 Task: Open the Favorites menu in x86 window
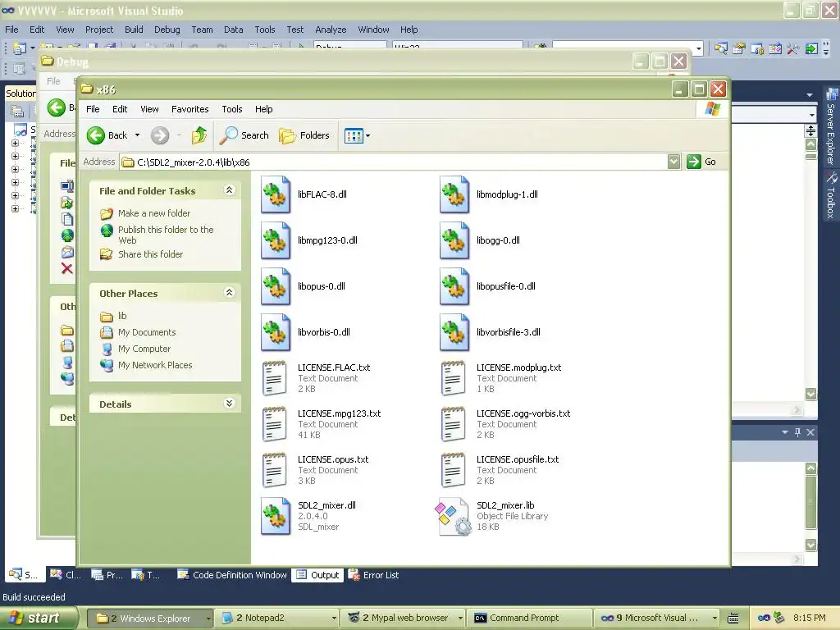tap(190, 109)
